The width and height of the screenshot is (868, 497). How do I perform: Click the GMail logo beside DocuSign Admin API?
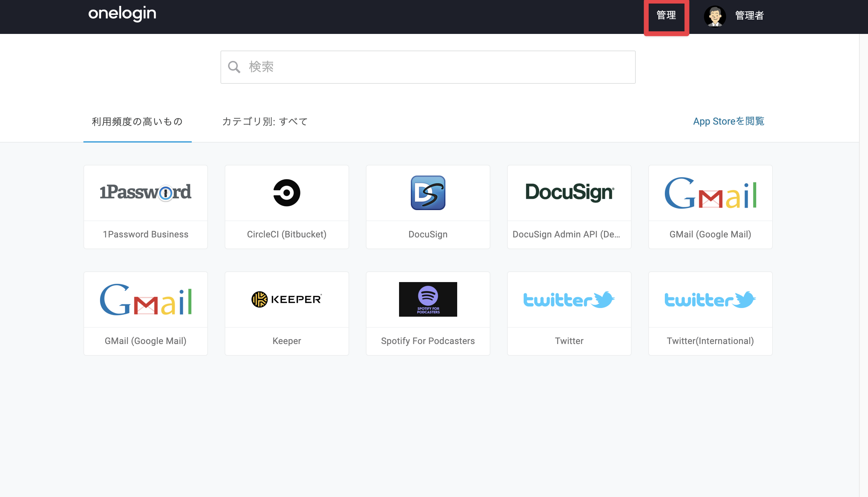[x=711, y=193]
